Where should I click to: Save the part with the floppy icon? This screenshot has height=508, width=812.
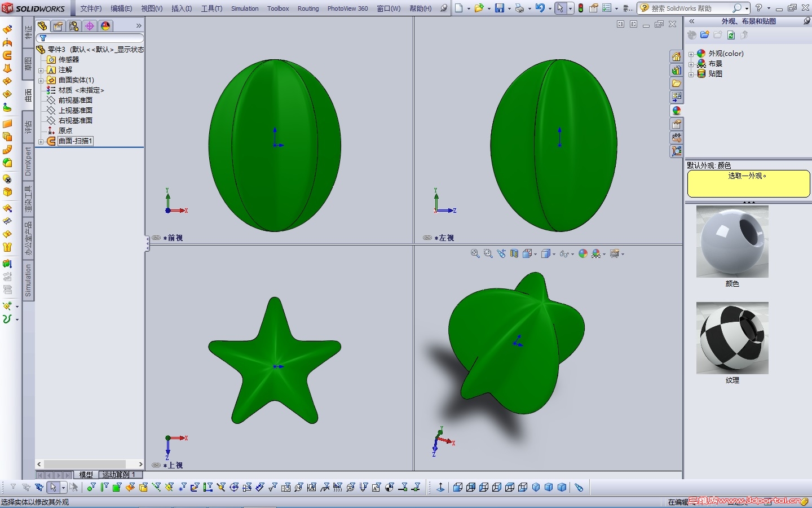(x=500, y=8)
